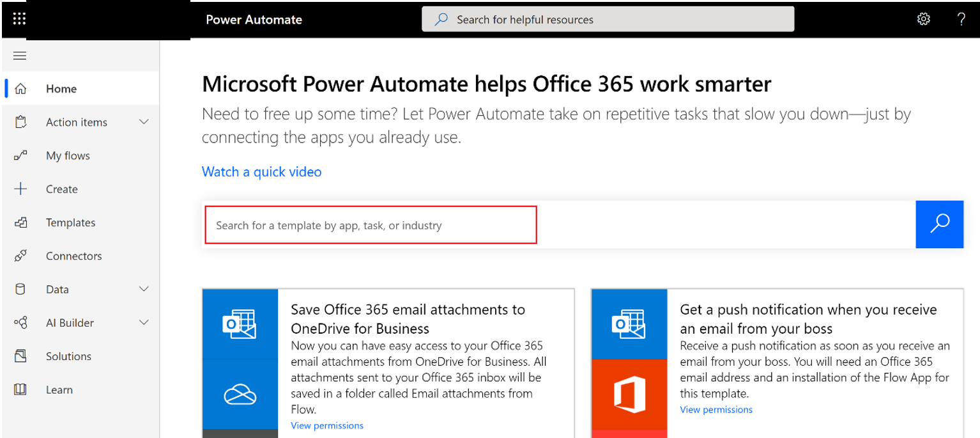Click the AI Builder icon
The height and width of the screenshot is (438, 980).
(20, 323)
